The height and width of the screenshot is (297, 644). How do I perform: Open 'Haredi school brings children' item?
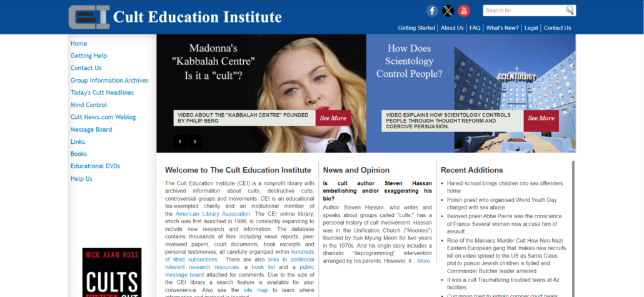point(505,187)
